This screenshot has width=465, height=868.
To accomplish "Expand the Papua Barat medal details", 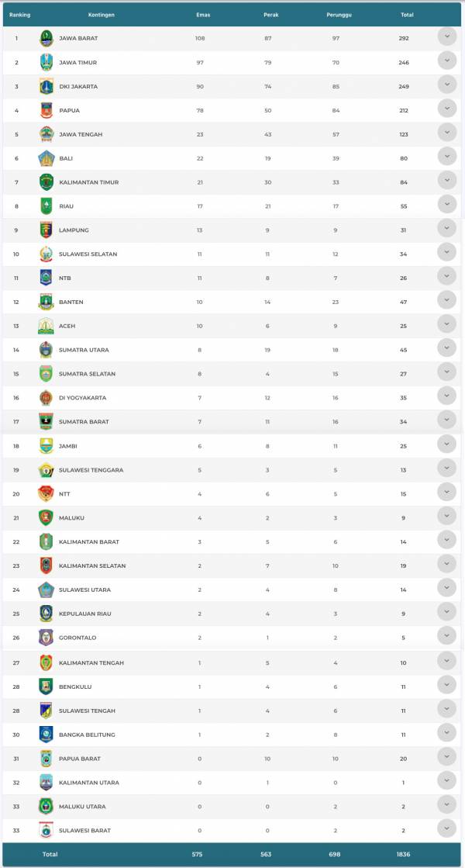I will [446, 757].
